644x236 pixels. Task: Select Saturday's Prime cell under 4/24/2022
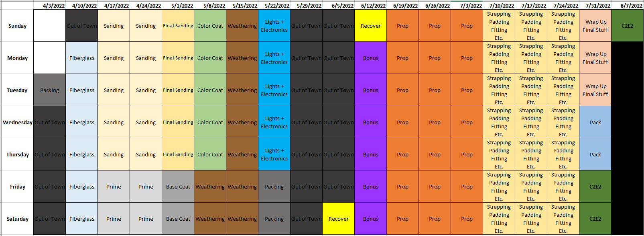coord(146,219)
